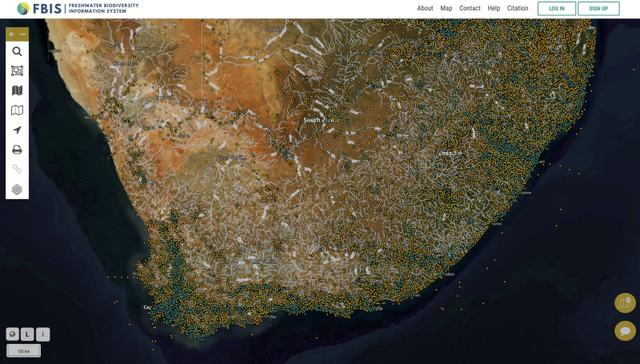Click the filled folded-map icon in sidebar
640x364 pixels.
[17, 90]
